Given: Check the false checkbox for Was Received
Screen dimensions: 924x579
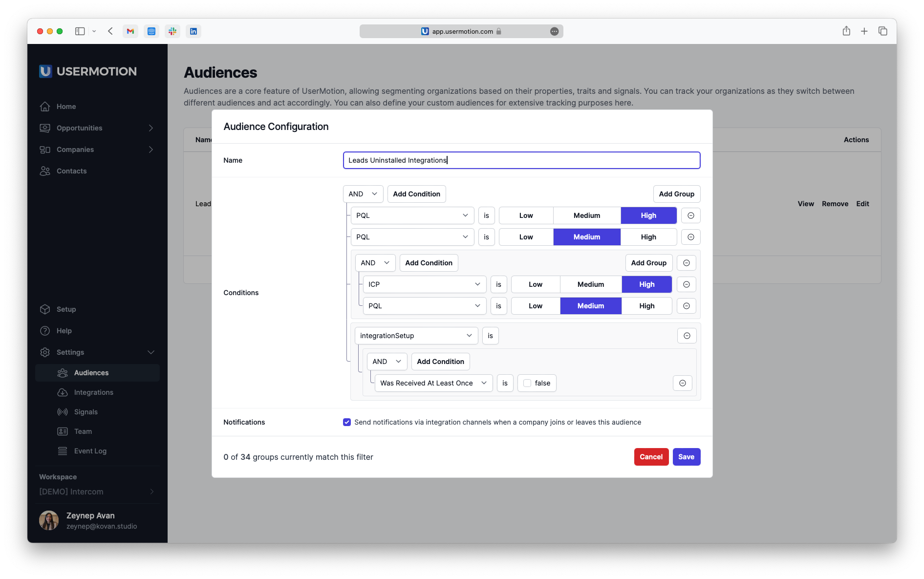Looking at the screenshot, I should click(527, 383).
